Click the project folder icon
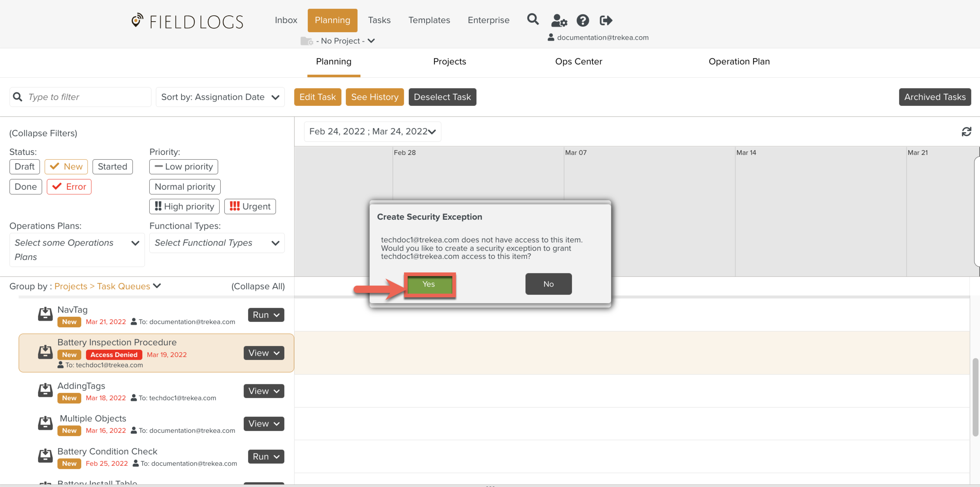The height and width of the screenshot is (487, 980). click(x=306, y=41)
